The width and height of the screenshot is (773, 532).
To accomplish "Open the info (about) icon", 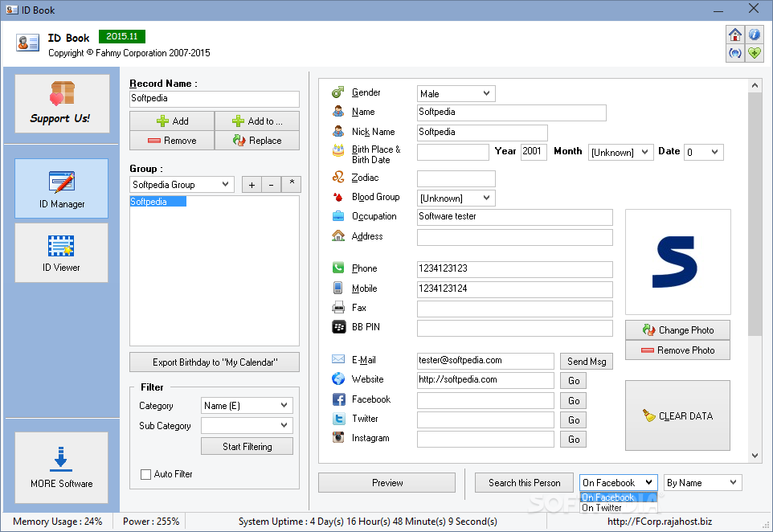I will [x=755, y=35].
